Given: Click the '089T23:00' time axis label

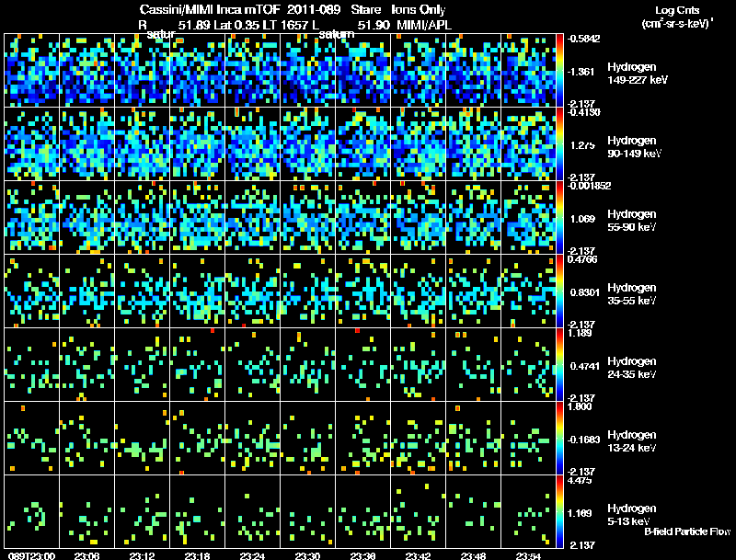Looking at the screenshot, I should pos(31,555).
